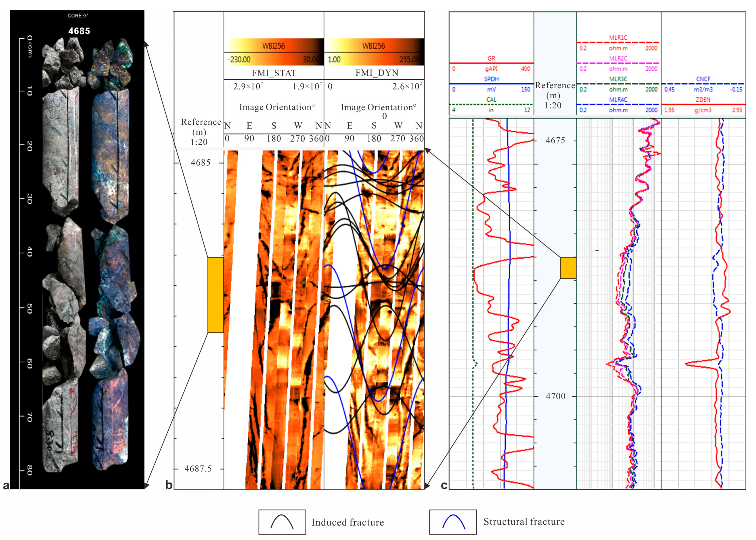Click the FMI_DYN track title
This screenshot has height=540, width=756.
pyautogui.click(x=377, y=73)
